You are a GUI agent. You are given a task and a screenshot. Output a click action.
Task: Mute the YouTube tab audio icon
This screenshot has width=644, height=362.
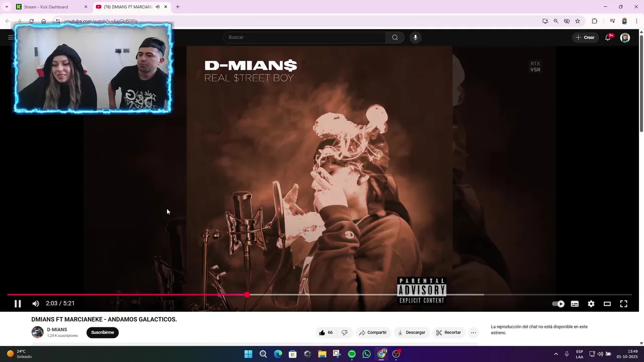pyautogui.click(x=157, y=7)
